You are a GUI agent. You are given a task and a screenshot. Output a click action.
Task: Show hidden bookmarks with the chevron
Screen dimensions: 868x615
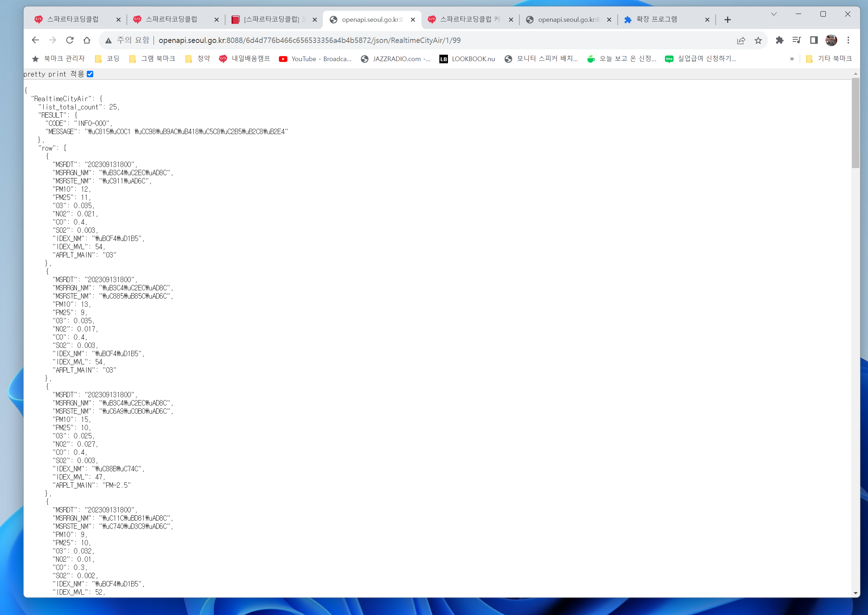click(x=792, y=59)
